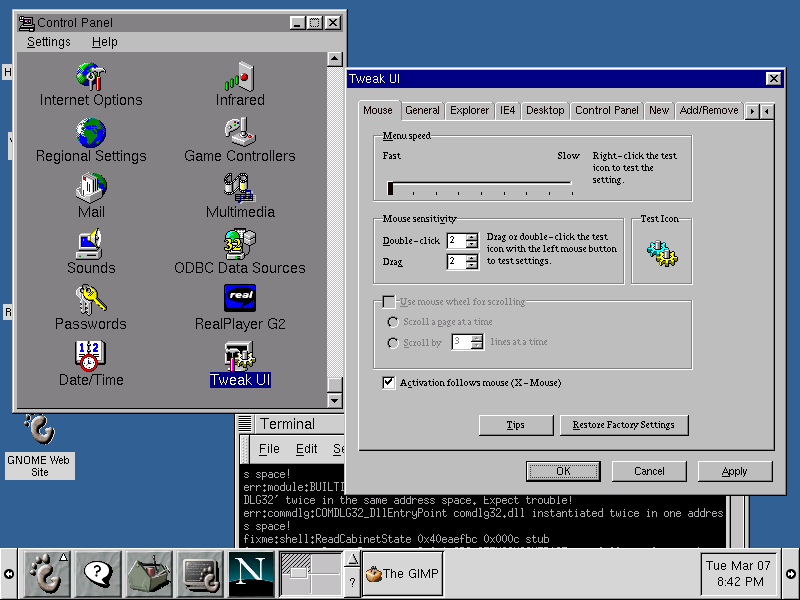Open the task list arrow above the question mark
The width and height of the screenshot is (800, 600).
(352, 560)
